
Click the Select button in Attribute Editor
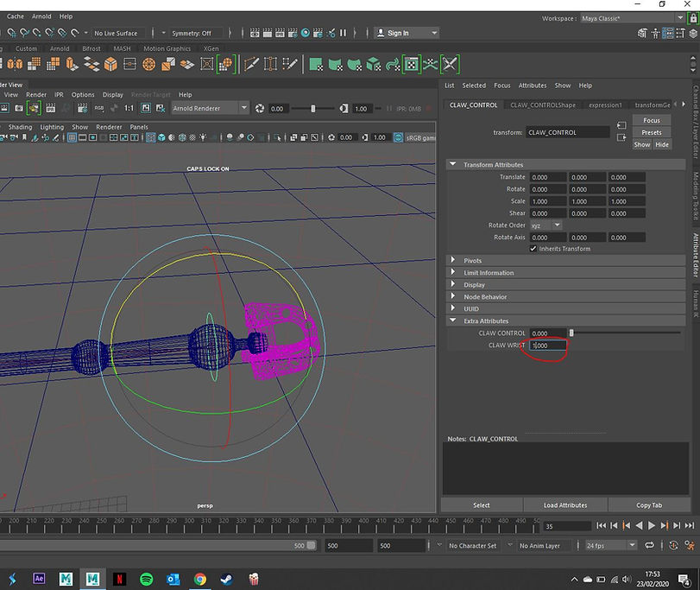482,505
